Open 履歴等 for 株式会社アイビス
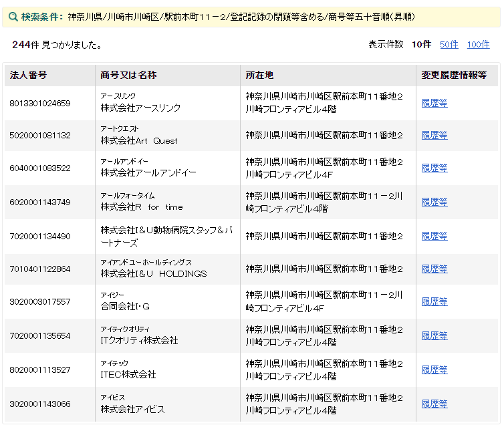This screenshot has width=504, height=427. (x=434, y=404)
